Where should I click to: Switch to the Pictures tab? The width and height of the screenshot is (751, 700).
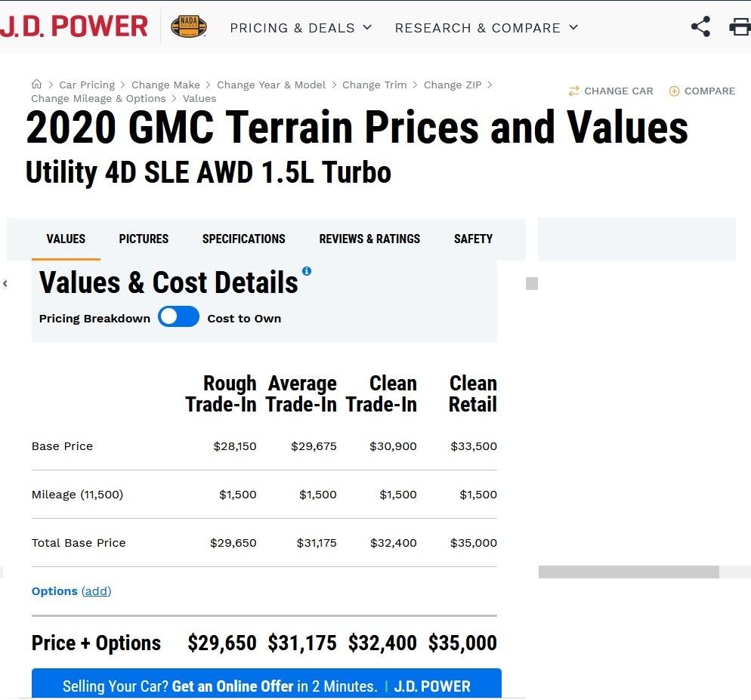click(x=144, y=239)
